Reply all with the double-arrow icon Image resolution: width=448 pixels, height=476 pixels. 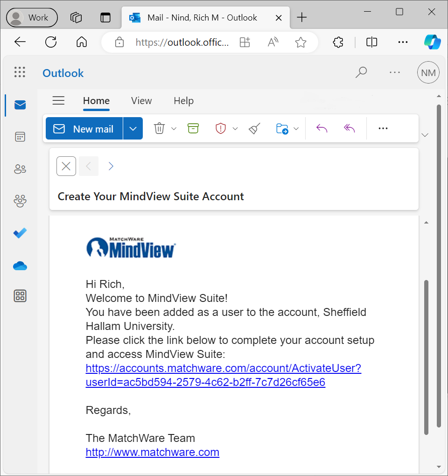[349, 128]
